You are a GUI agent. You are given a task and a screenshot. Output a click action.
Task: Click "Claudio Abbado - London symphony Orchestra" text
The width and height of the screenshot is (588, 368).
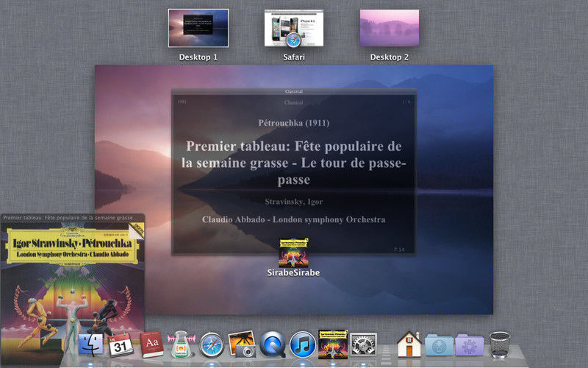point(293,219)
